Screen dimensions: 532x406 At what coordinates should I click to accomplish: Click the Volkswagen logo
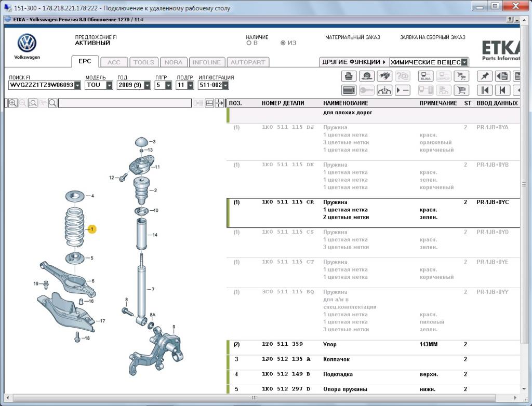click(x=27, y=43)
